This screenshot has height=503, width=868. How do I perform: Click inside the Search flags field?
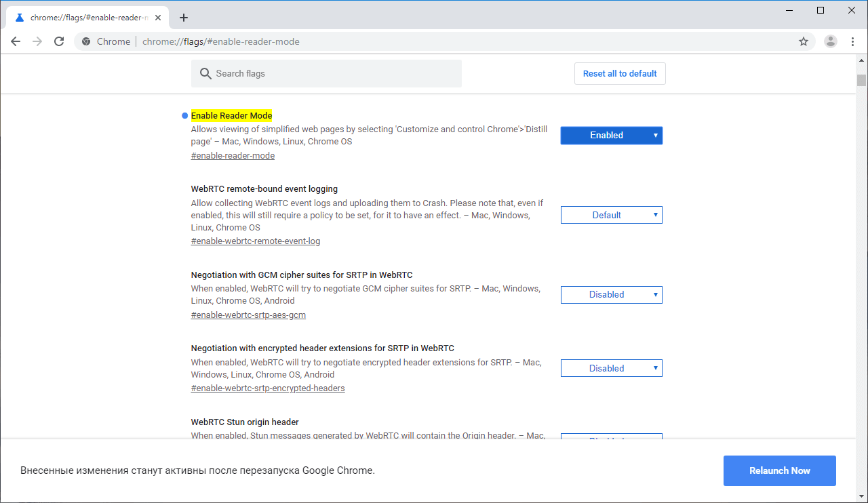pos(325,73)
